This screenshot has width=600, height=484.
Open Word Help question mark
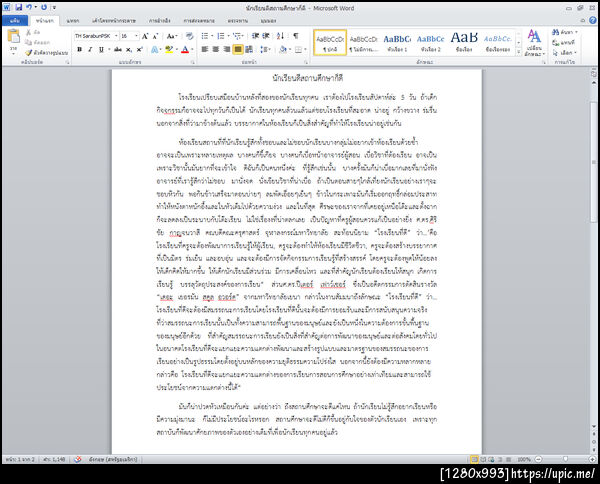point(592,20)
